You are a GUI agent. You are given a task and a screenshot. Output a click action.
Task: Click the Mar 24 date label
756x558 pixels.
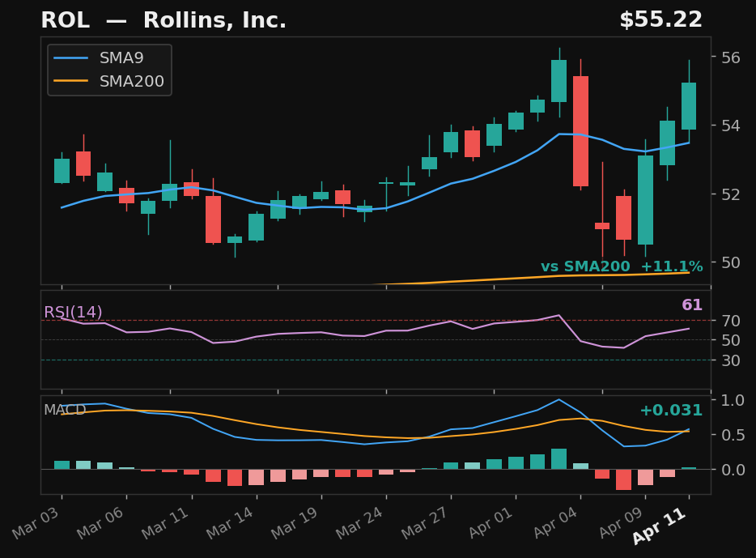(x=359, y=523)
